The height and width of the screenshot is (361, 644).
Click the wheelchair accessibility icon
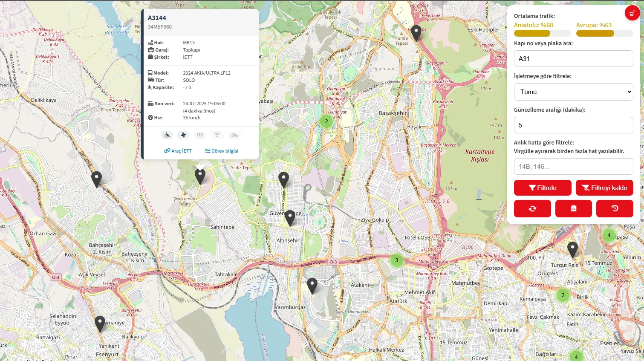tap(167, 135)
